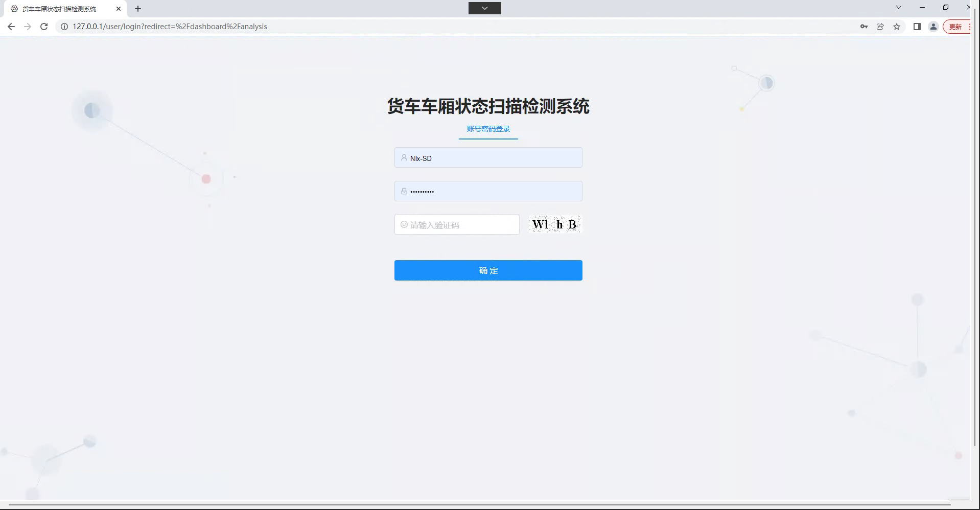The height and width of the screenshot is (510, 980).
Task: Focus the password input field
Action: point(488,191)
